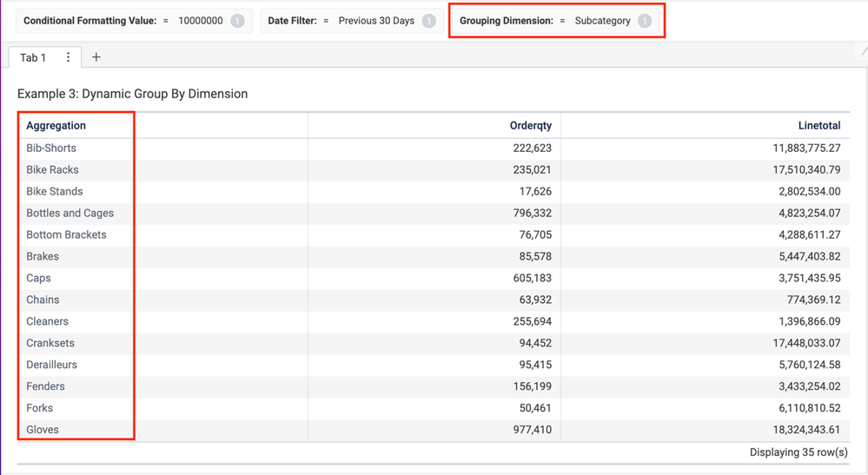The height and width of the screenshot is (475, 868).
Task: Add a new tab with plus icon
Action: tap(96, 57)
